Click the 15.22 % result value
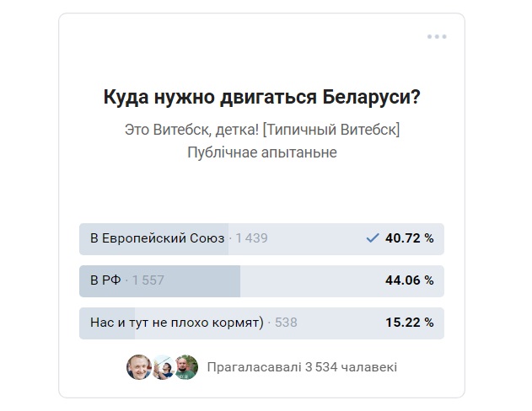532x411 pixels. (x=409, y=323)
